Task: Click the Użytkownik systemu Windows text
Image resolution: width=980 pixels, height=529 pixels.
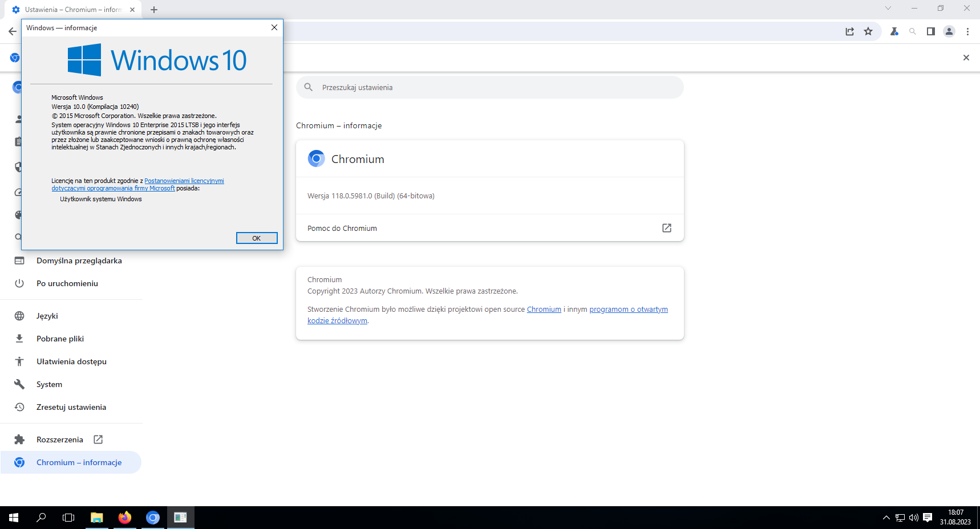Action: coord(101,199)
